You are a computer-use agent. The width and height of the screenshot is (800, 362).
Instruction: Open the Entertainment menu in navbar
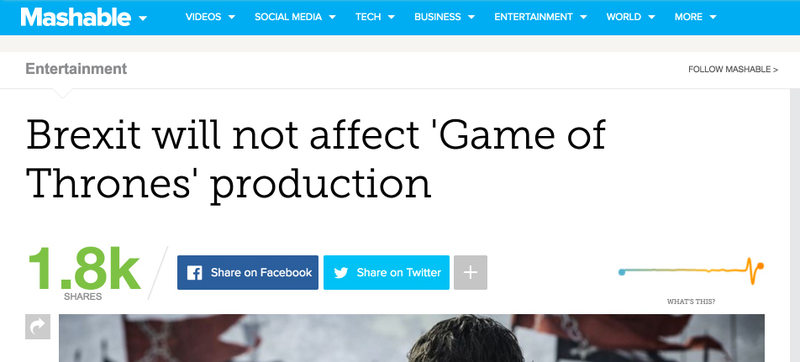tap(533, 17)
